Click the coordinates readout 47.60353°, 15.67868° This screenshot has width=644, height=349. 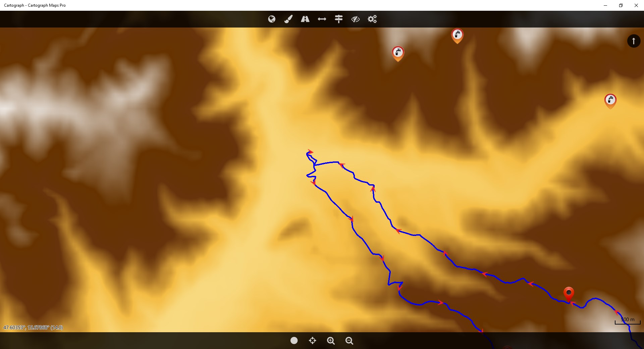point(33,328)
